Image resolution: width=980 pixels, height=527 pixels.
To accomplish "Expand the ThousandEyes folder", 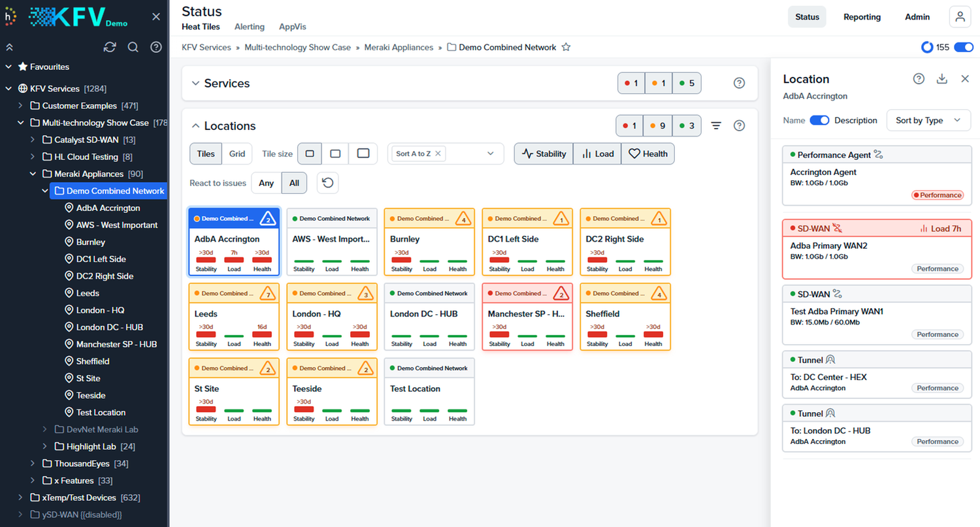I will 33,464.
